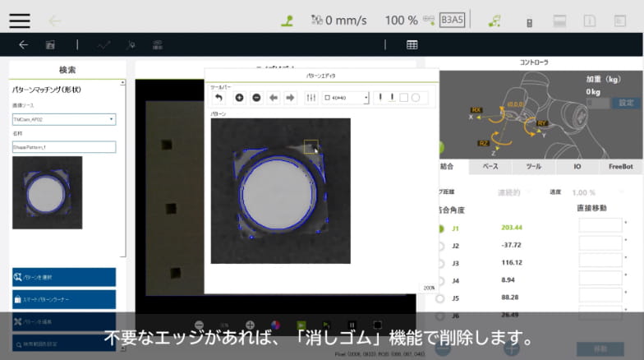644x360 pixels.
Task: Click the ShapePattern name input field
Action: [64, 146]
